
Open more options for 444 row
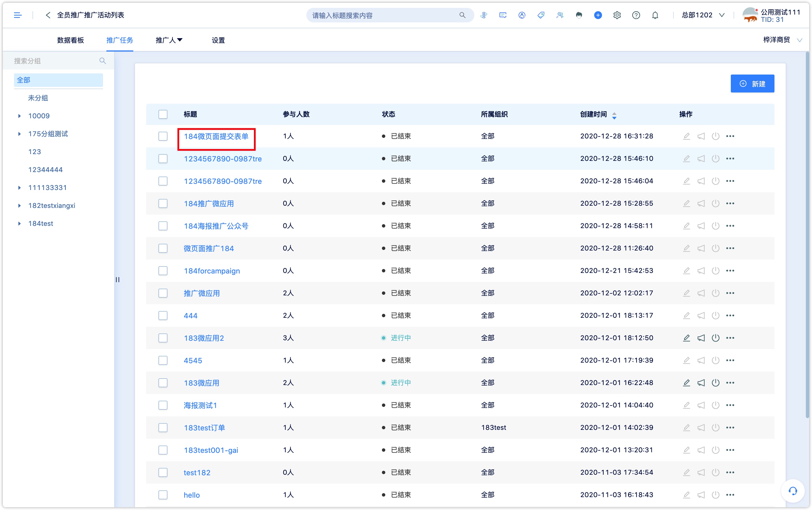tap(730, 315)
